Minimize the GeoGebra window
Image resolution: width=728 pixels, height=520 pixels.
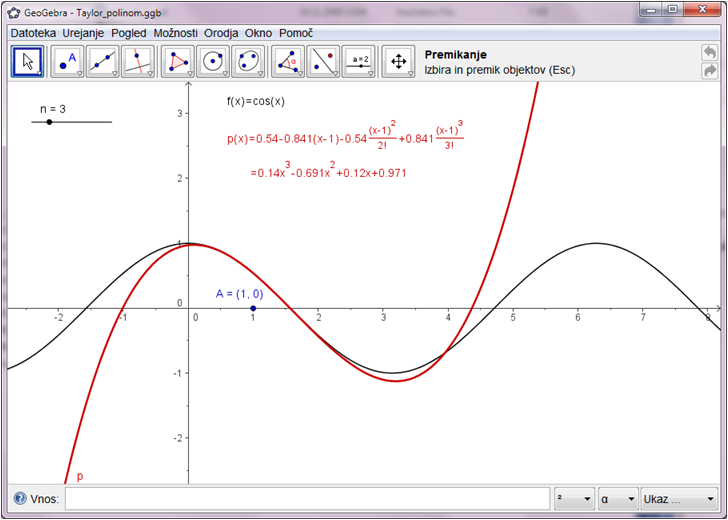(x=652, y=9)
